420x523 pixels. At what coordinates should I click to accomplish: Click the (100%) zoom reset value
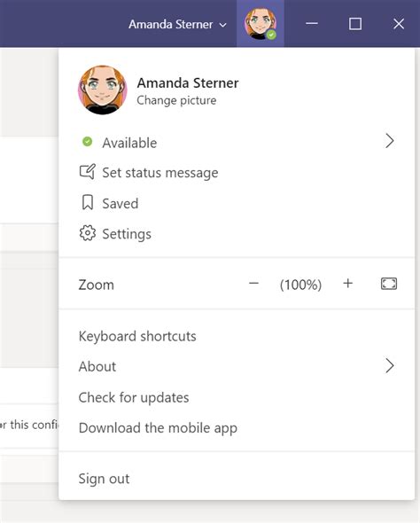[300, 285]
